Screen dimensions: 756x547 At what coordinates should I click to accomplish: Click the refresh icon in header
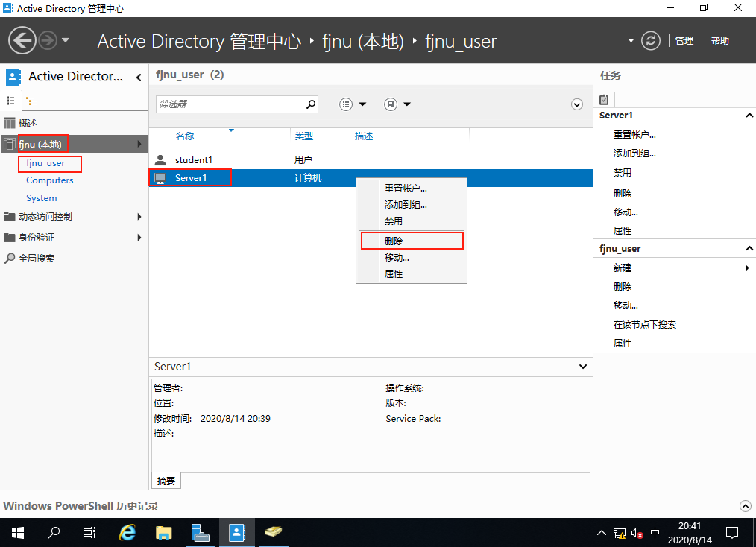[650, 40]
